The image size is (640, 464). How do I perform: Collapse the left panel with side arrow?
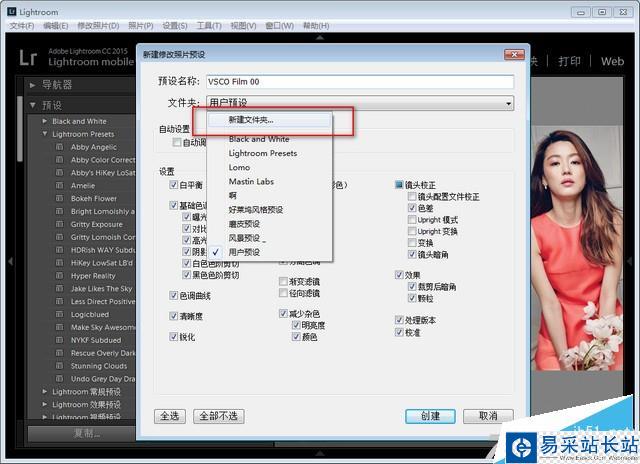(x=11, y=261)
